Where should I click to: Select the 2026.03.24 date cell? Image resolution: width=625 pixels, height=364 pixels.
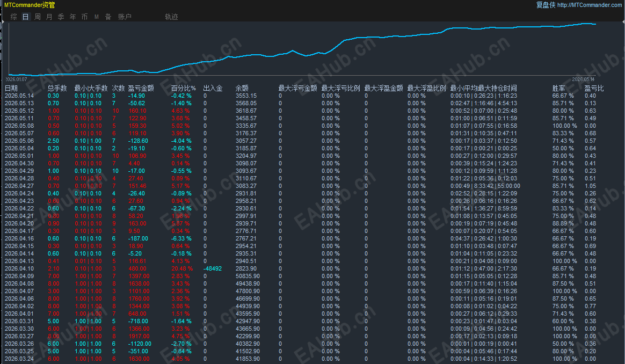19,359
